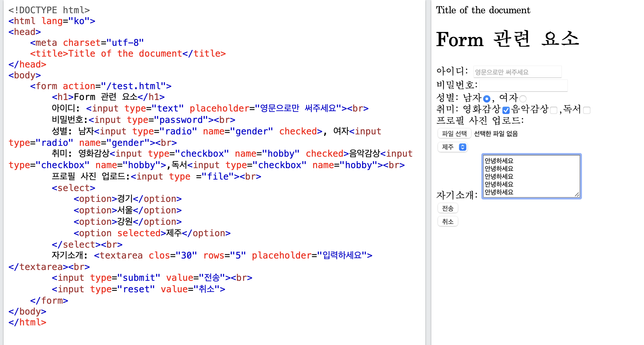Place cursor on the DOCTYPE code line
Screen dimensions: 644x345
point(49,10)
